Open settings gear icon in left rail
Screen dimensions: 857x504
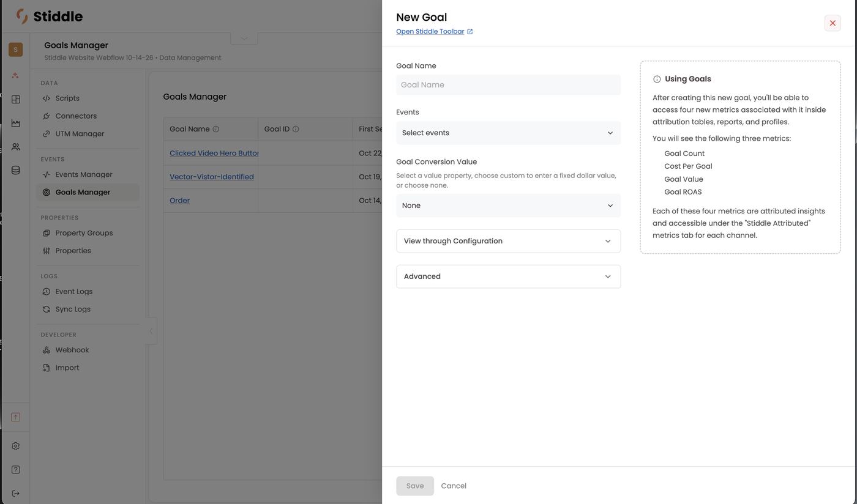(16, 446)
